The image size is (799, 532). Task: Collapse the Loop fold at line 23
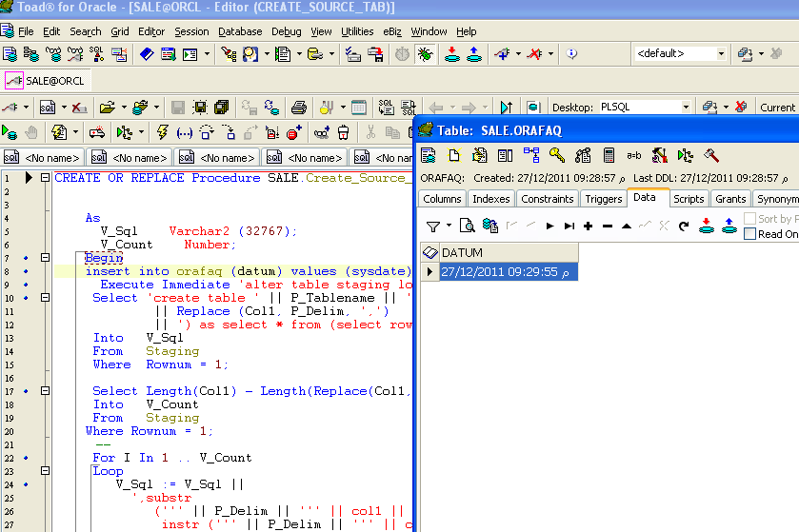tap(45, 471)
